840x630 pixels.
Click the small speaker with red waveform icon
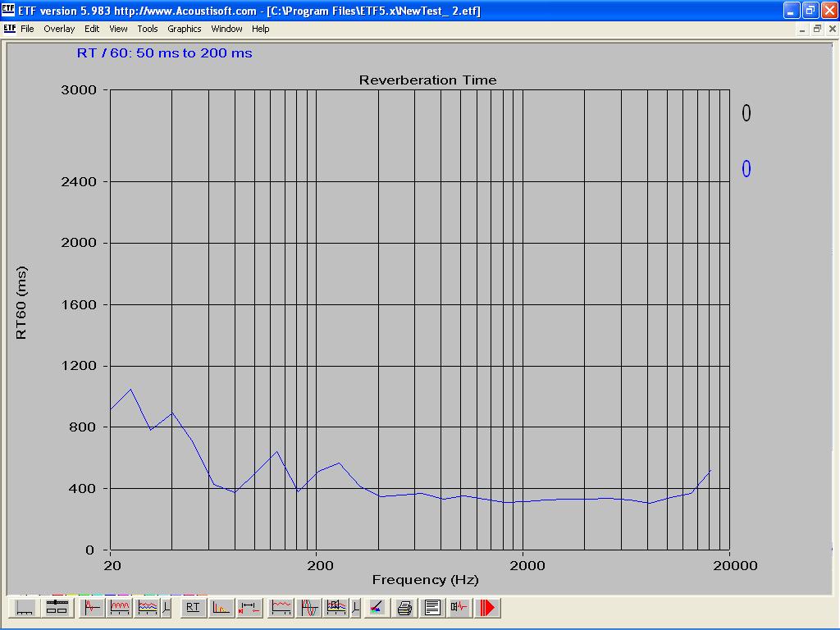[x=459, y=608]
